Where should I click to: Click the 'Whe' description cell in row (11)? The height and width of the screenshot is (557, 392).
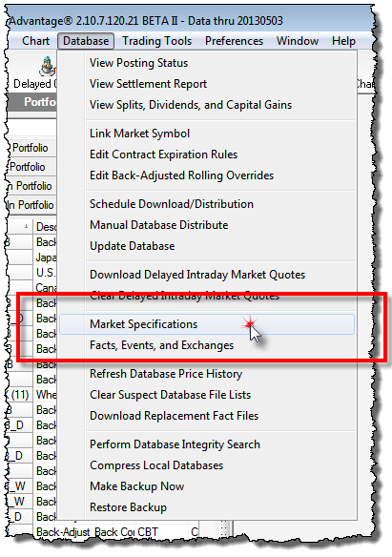[x=46, y=395]
